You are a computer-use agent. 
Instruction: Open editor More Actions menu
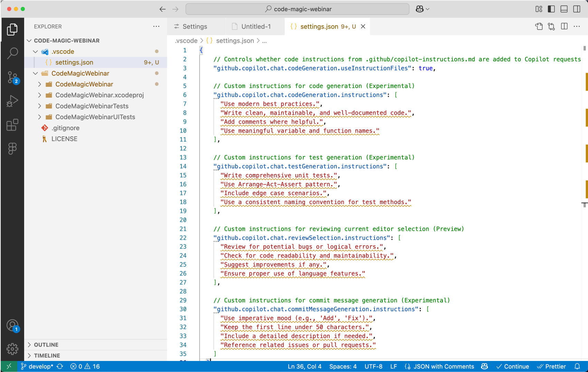(577, 27)
